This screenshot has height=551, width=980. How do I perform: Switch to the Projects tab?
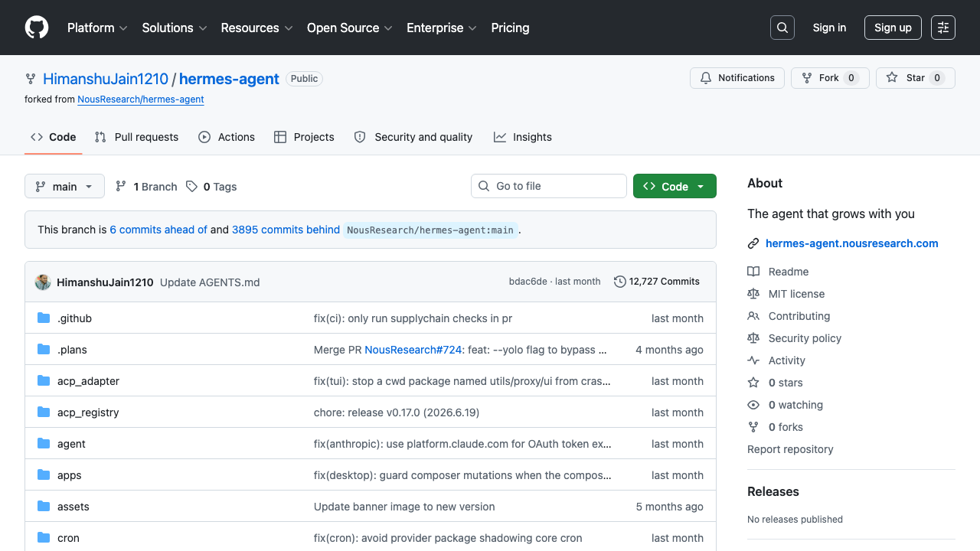(304, 137)
